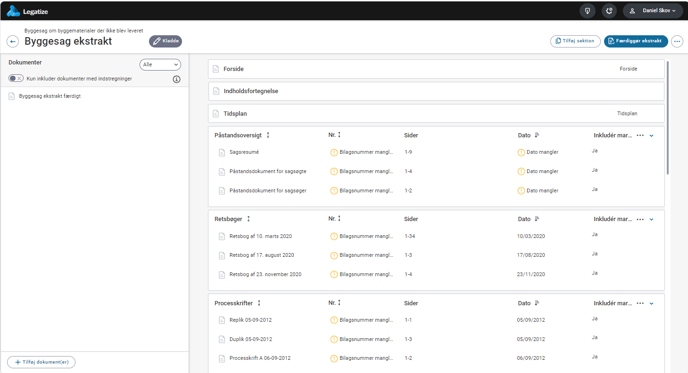Click the support headset icon in top bar
The height and width of the screenshot is (373, 688).
(x=609, y=11)
